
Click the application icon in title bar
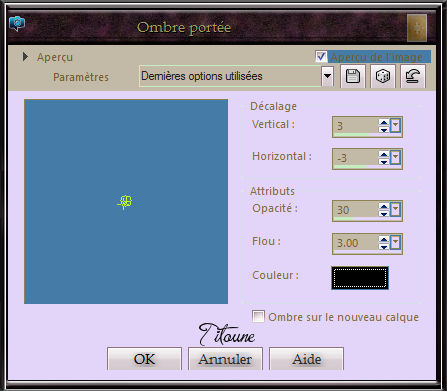click(17, 24)
